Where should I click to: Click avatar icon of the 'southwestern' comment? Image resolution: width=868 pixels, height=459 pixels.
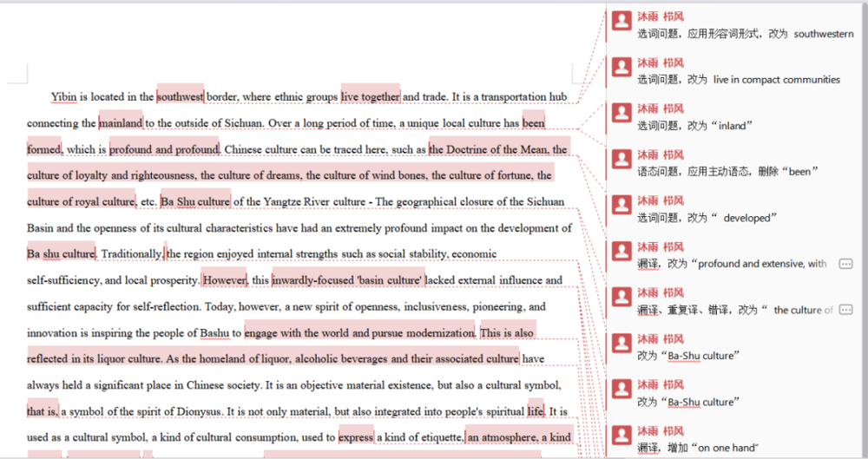tap(621, 21)
